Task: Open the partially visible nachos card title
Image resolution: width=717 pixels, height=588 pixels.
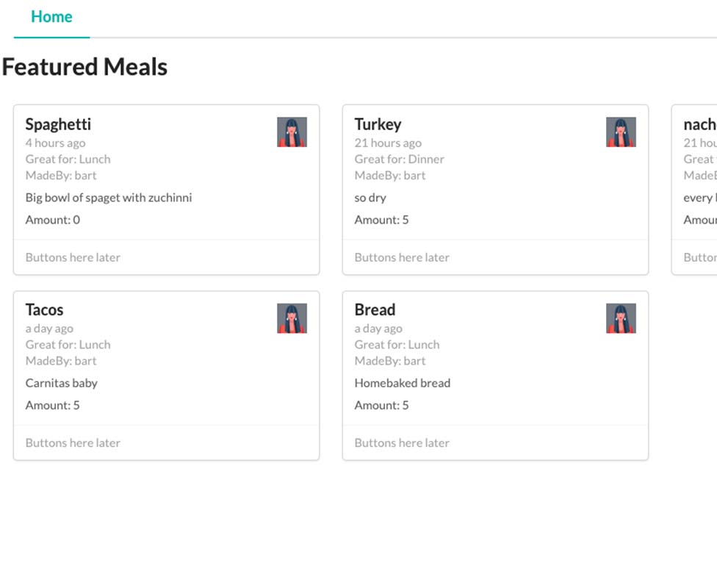Action: coord(700,124)
